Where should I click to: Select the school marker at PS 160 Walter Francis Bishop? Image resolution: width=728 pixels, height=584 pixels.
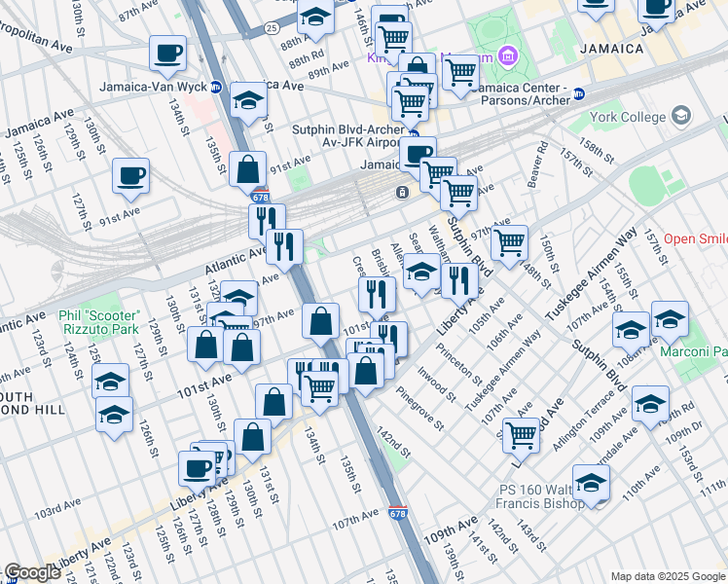click(x=592, y=484)
